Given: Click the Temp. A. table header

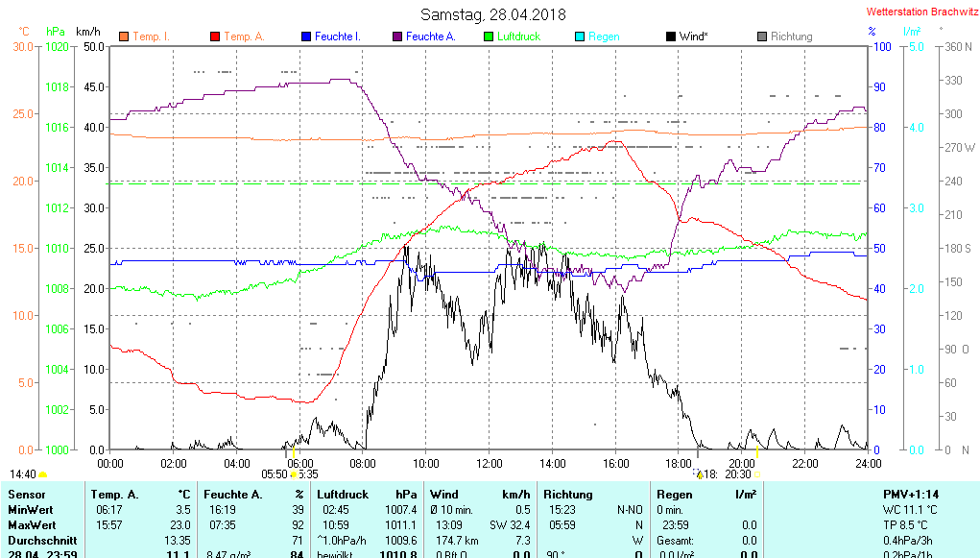Looking at the screenshot, I should (114, 494).
